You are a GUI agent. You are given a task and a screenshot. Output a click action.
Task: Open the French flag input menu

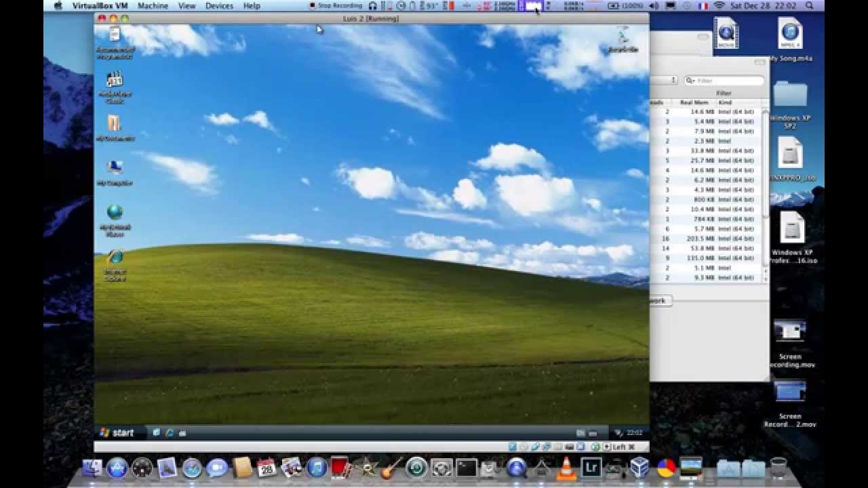703,5
